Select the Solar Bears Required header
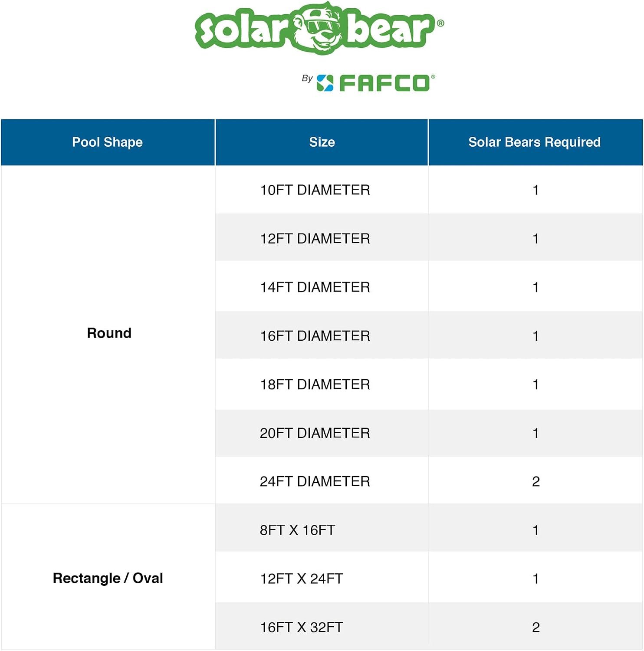644x651 pixels. click(535, 142)
